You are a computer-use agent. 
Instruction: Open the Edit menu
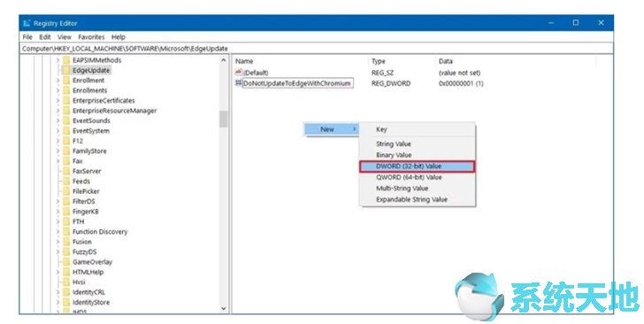(x=45, y=37)
